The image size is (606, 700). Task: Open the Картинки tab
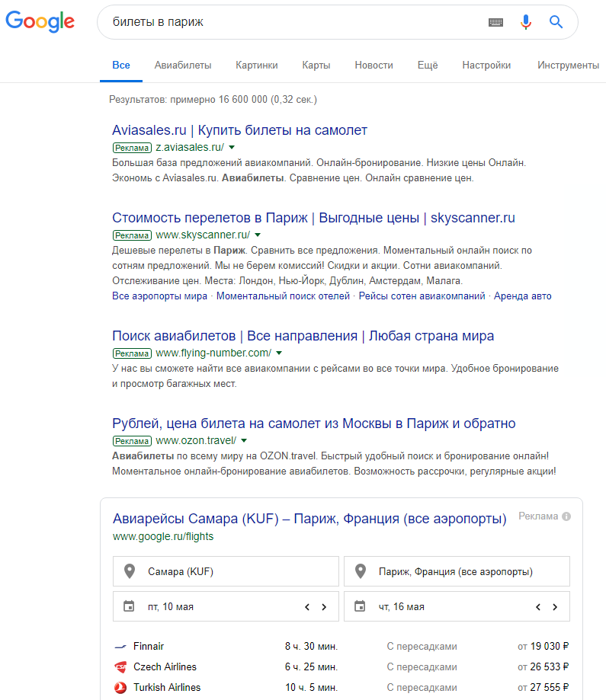(257, 66)
